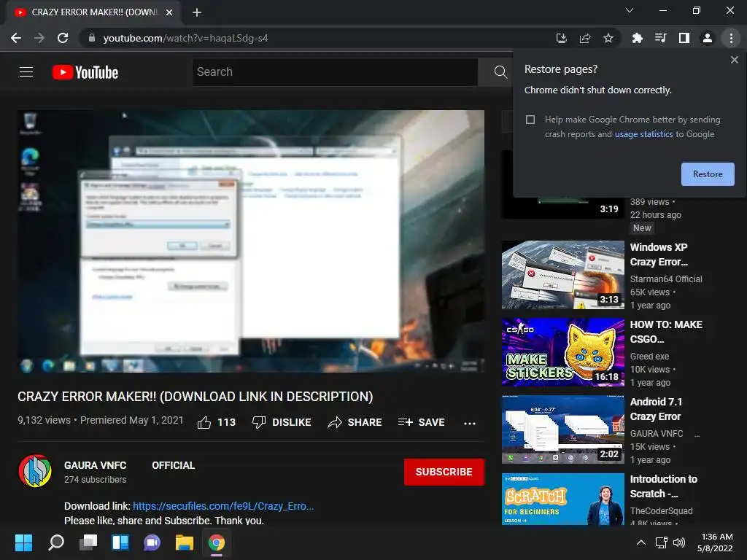Open Android 7.1 Crazy Error thumbnail

(x=562, y=429)
